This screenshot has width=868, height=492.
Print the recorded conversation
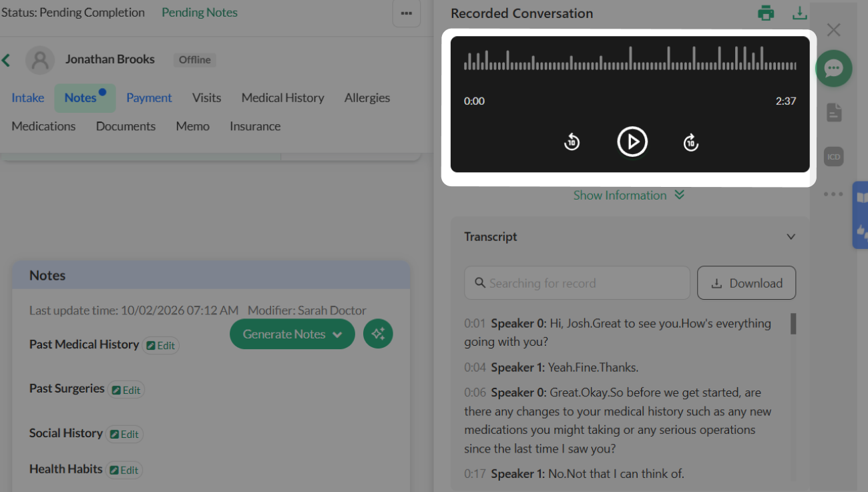click(x=766, y=13)
